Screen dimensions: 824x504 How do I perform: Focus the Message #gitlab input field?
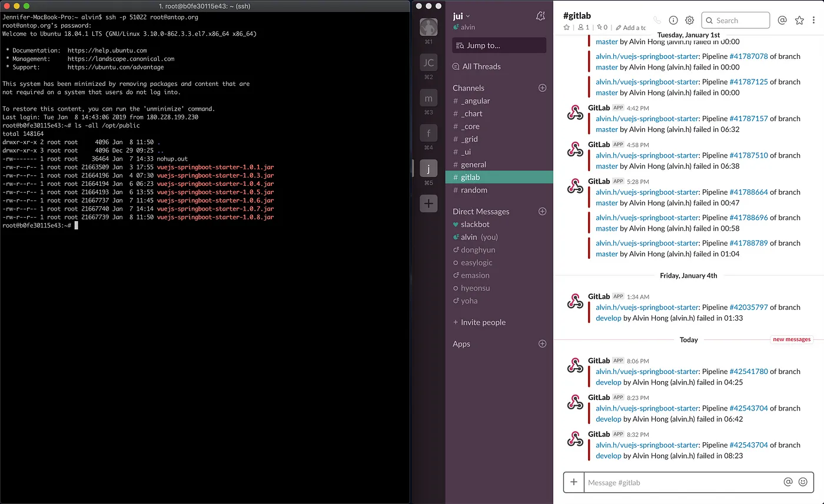683,482
